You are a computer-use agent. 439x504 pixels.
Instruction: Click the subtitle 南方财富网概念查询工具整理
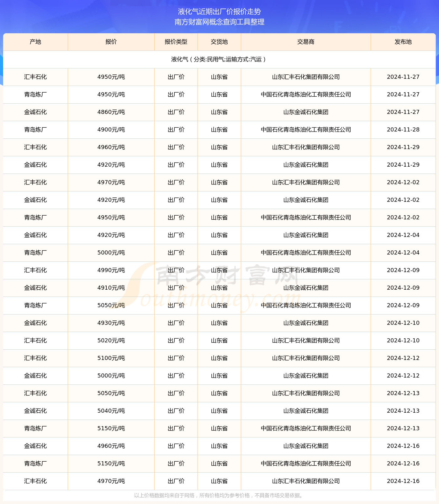click(219, 22)
